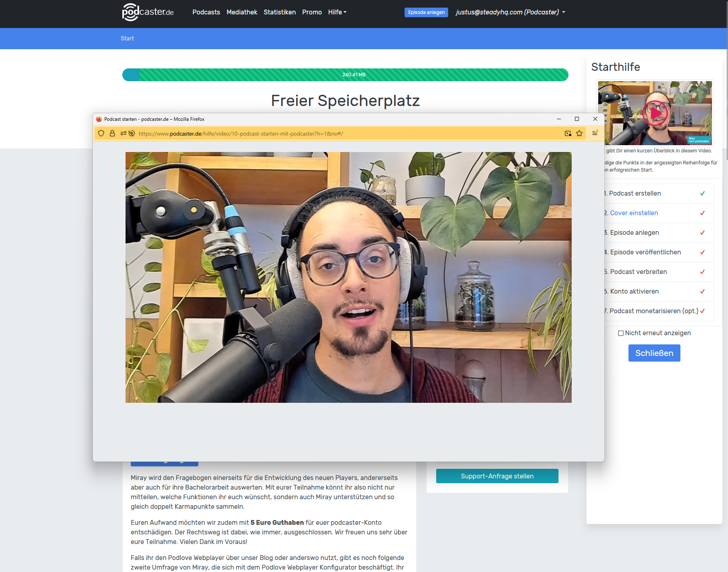Enable the Nicht erneut anzeigen checkbox
The height and width of the screenshot is (572, 728).
(621, 333)
